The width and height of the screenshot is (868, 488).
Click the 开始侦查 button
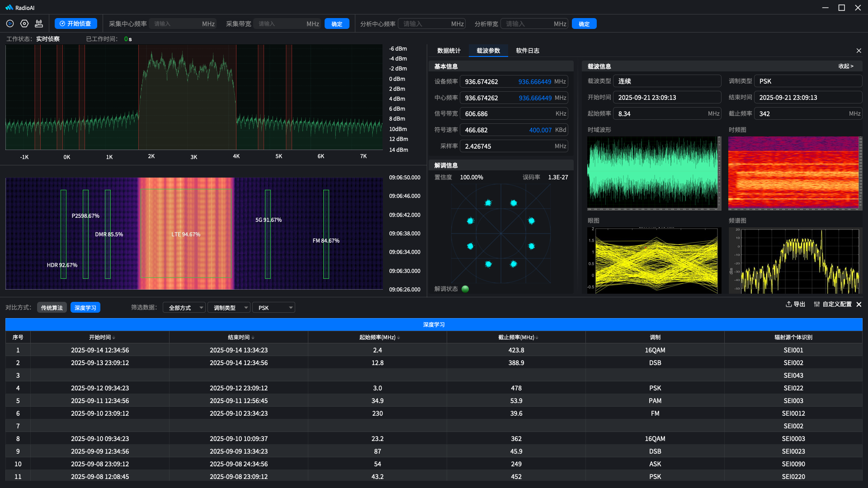75,23
